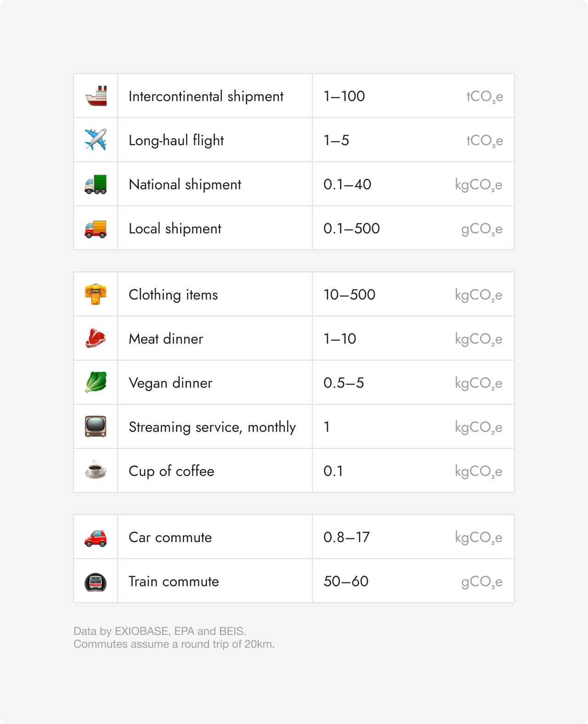Click the coffee cup icon
Image resolution: width=588 pixels, height=724 pixels.
point(96,470)
